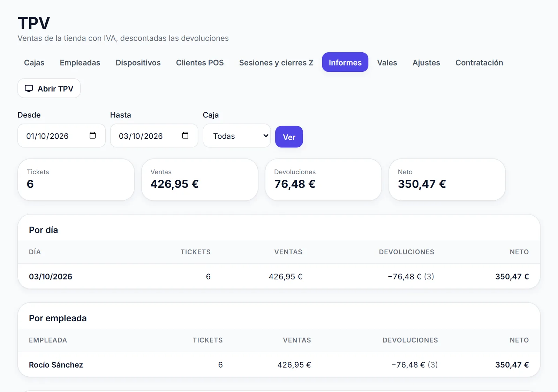The height and width of the screenshot is (392, 558).
Task: Click the TPV page title
Action: pos(34,23)
